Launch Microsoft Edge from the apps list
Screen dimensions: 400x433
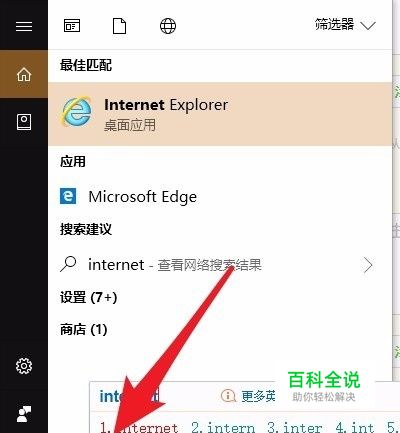click(220, 196)
